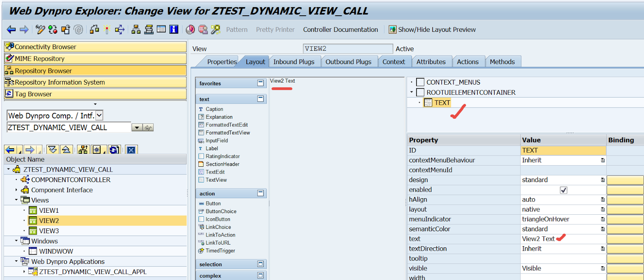Open the Web Dynpro Comp. / Intf. dropdown

(99, 116)
